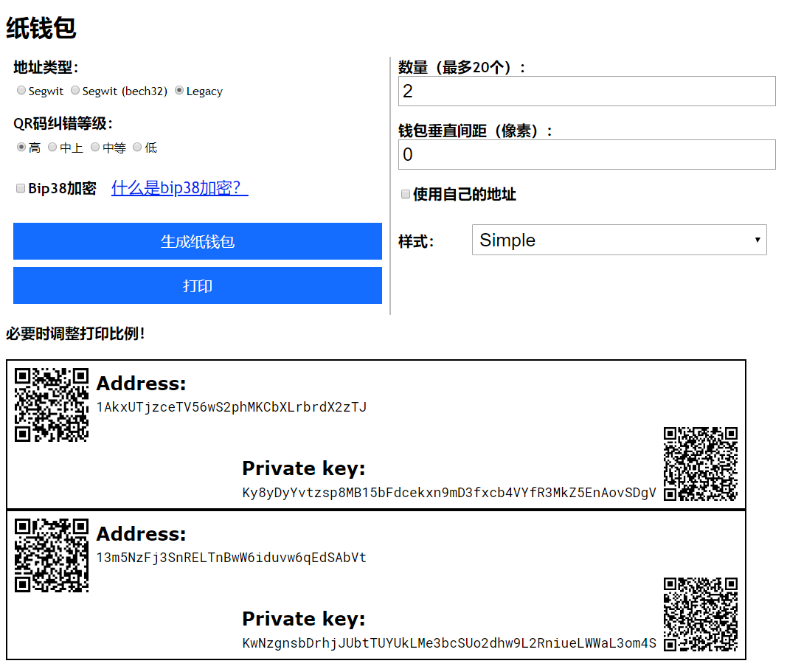Click the QR码纠错等级 label

pyautogui.click(x=63, y=123)
